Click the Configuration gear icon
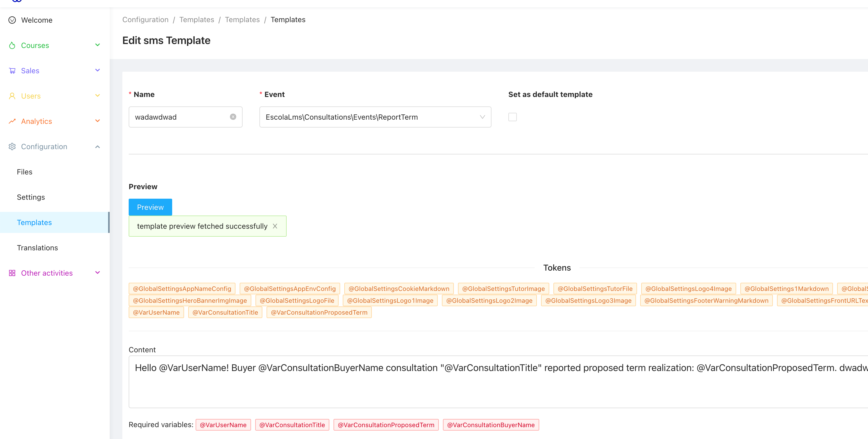 (x=12, y=147)
